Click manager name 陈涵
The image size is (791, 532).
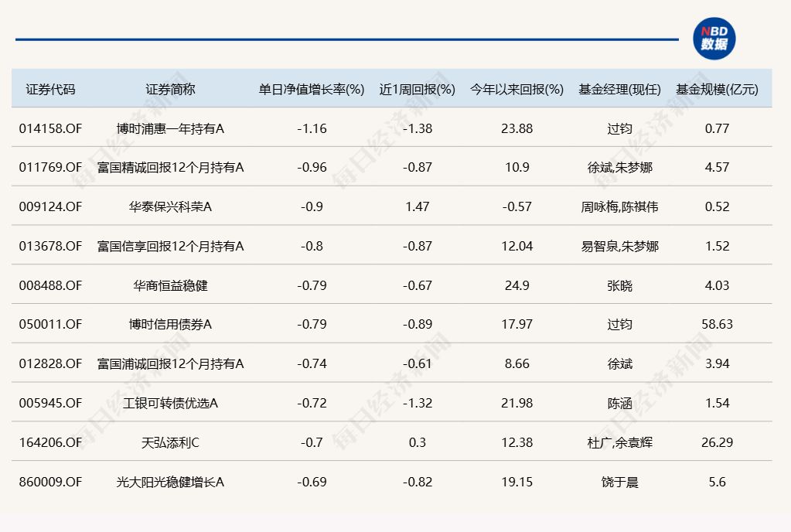tap(619, 403)
